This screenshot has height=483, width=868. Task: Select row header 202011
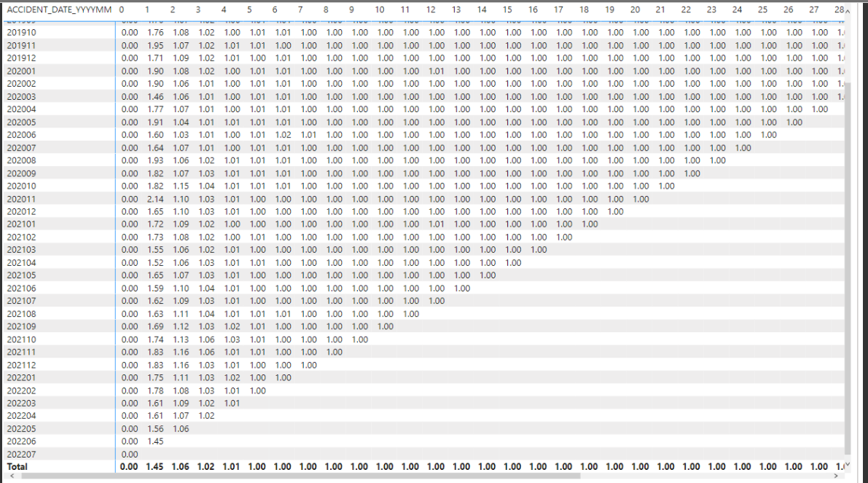pyautogui.click(x=22, y=199)
